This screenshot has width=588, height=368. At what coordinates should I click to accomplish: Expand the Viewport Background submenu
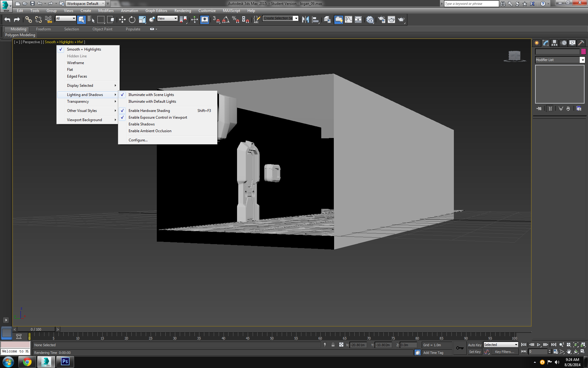[85, 120]
